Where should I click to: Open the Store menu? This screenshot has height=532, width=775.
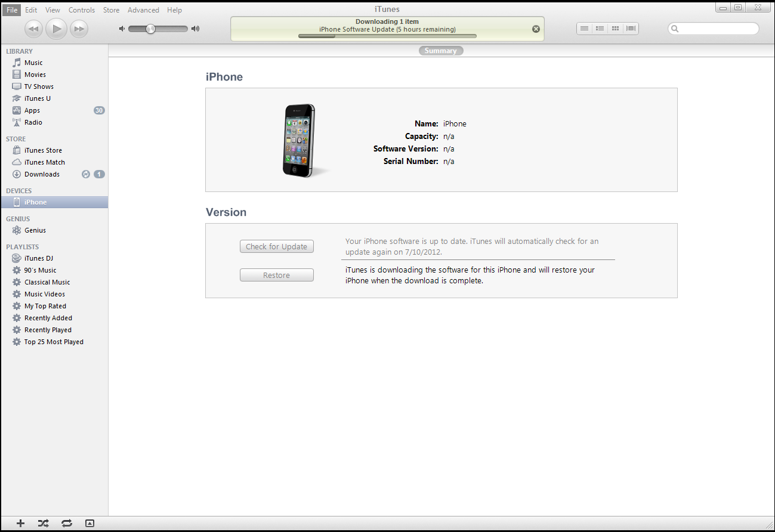[111, 10]
